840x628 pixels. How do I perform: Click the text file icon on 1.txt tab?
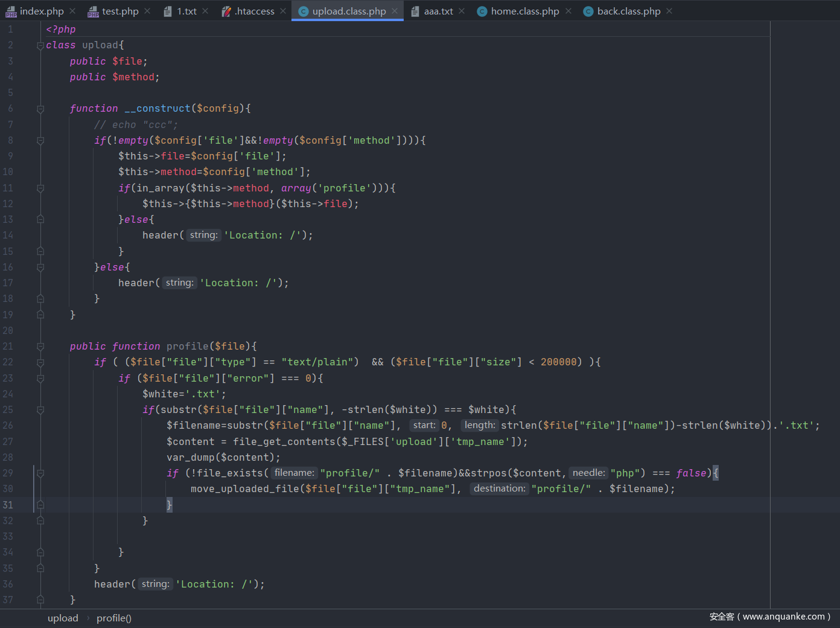[168, 11]
